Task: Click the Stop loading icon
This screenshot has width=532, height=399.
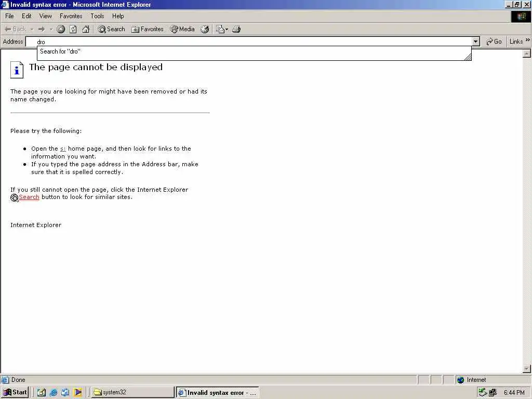Action: coord(61,29)
